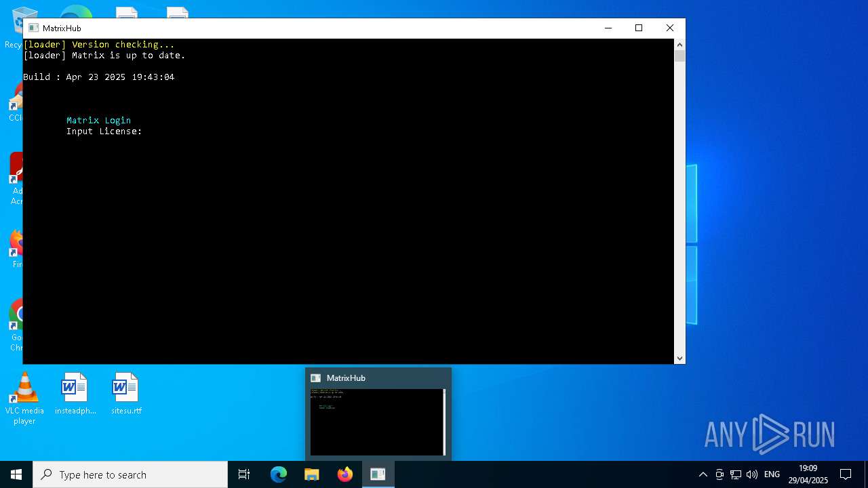Click the 'Matrix is up to date' line
Image resolution: width=868 pixels, height=488 pixels.
[x=104, y=55]
